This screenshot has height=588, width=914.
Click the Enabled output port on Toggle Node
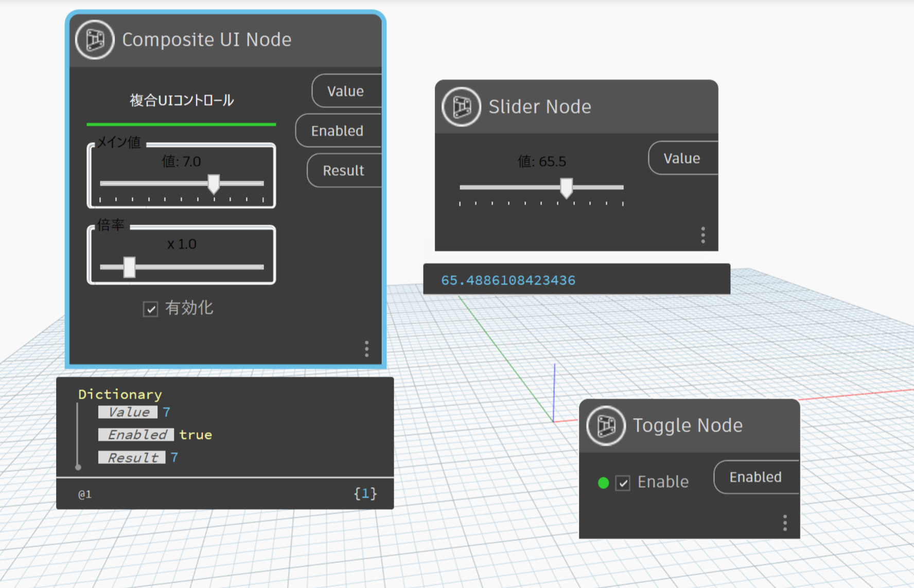click(755, 477)
